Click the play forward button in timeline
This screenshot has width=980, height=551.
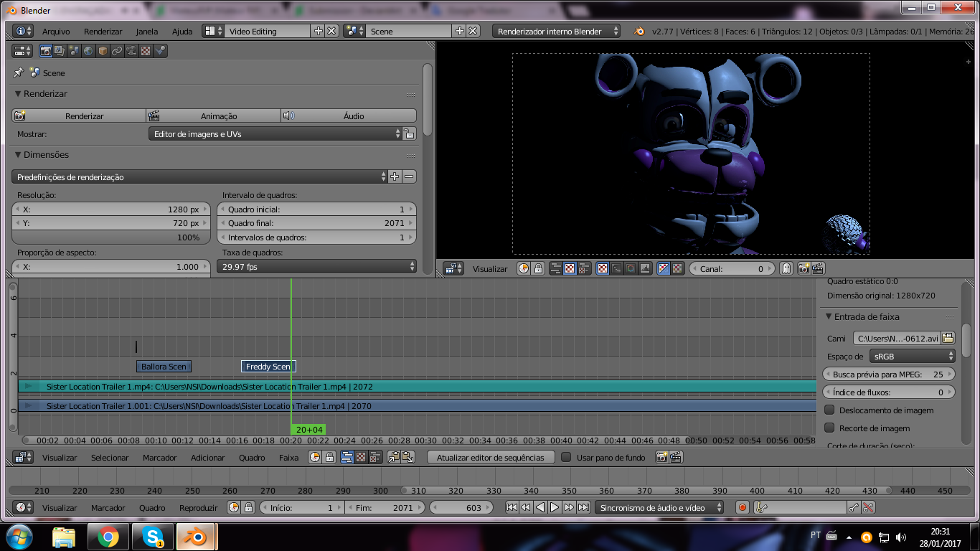555,507
